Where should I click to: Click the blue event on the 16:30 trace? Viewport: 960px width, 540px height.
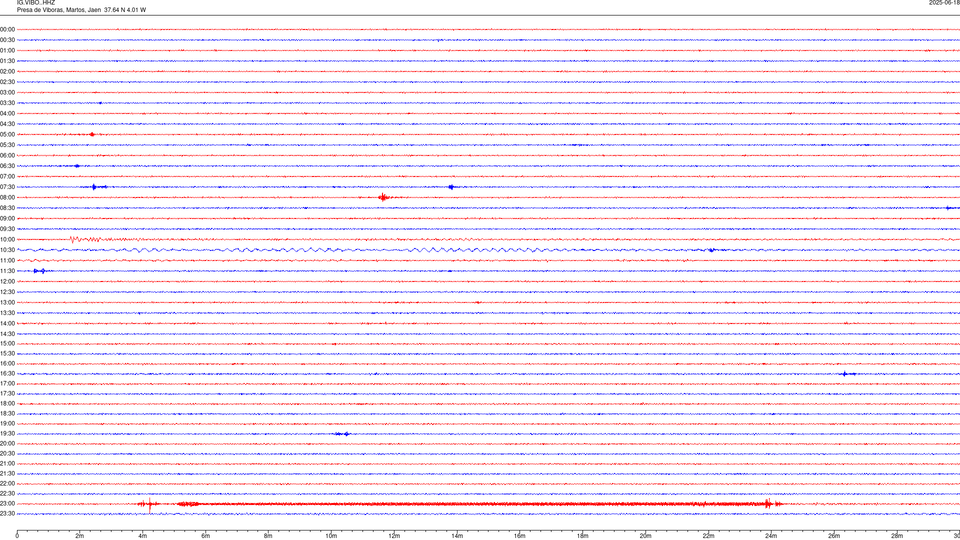(846, 373)
